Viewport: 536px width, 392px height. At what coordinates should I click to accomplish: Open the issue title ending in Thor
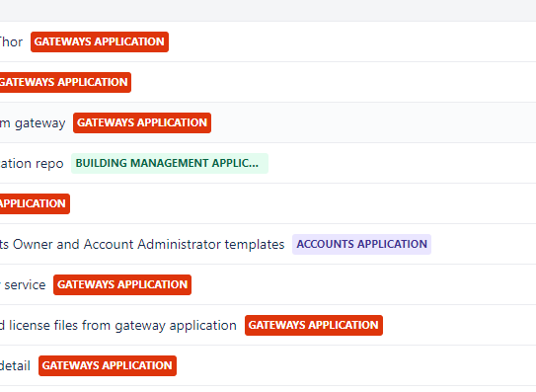pos(11,41)
